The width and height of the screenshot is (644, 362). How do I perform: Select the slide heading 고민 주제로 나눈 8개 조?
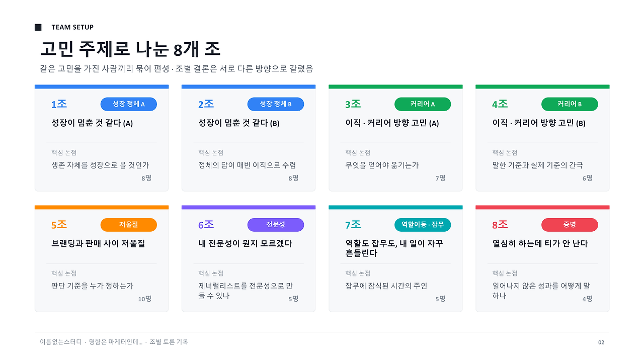click(x=130, y=49)
